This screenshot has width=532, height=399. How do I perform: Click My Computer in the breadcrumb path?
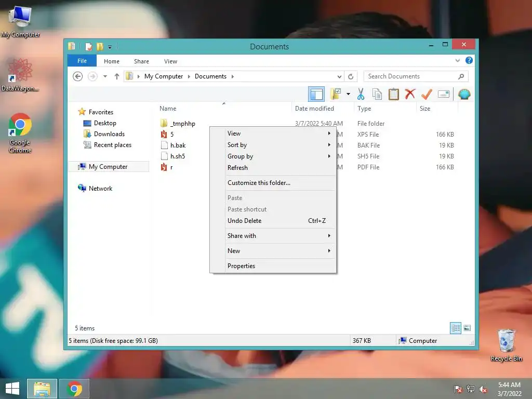[164, 76]
